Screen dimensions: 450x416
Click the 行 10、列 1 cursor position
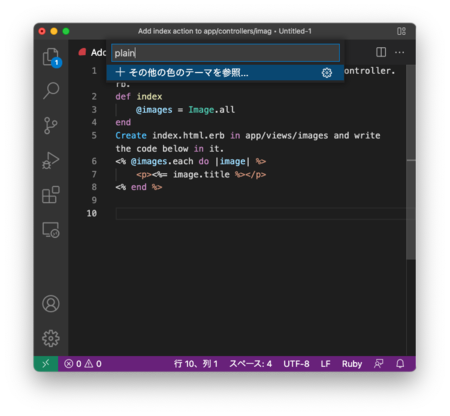point(196,364)
